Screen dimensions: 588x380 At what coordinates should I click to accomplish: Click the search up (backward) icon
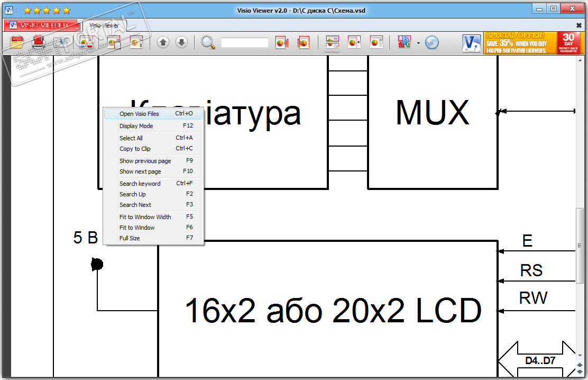[x=282, y=42]
